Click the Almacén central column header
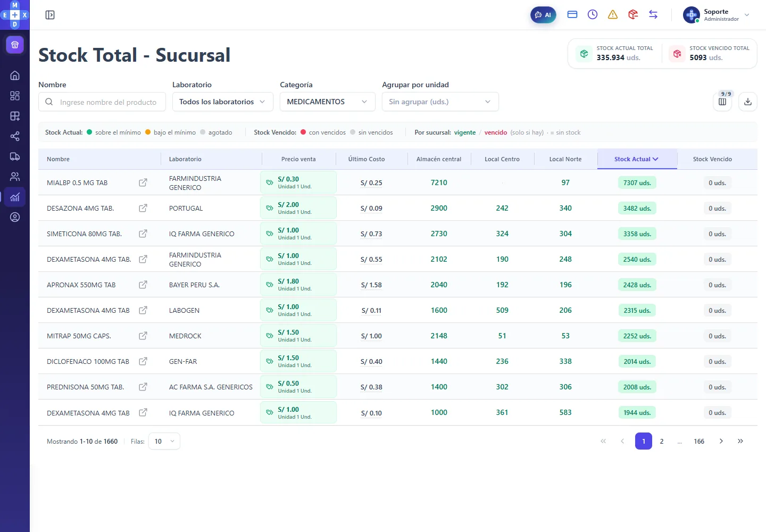This screenshot has height=532, width=766. (439, 159)
